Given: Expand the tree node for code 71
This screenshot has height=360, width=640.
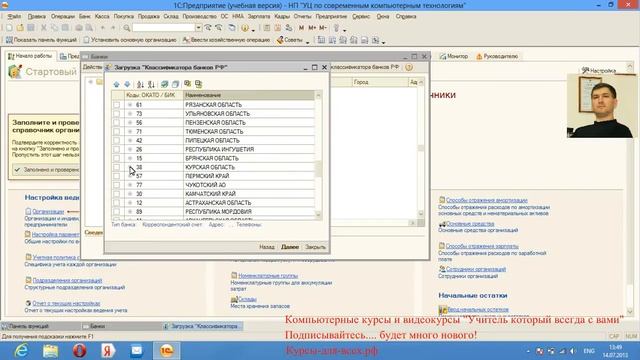Looking at the screenshot, I should 130,132.
